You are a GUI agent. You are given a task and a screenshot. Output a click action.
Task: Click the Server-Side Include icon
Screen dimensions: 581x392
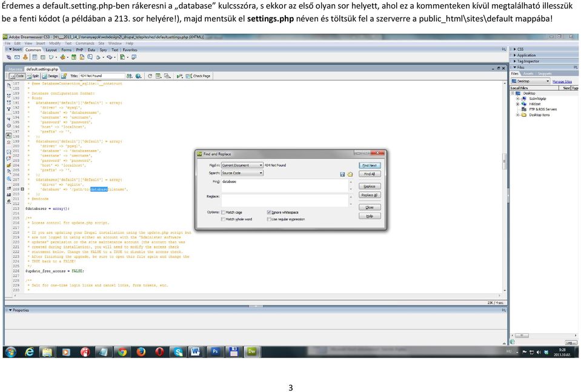(x=82, y=57)
